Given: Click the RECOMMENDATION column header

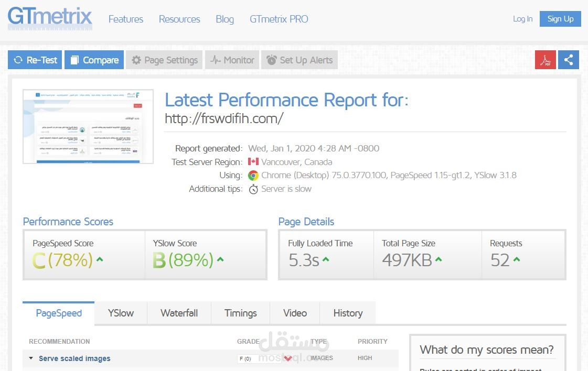Looking at the screenshot, I should (x=59, y=342).
